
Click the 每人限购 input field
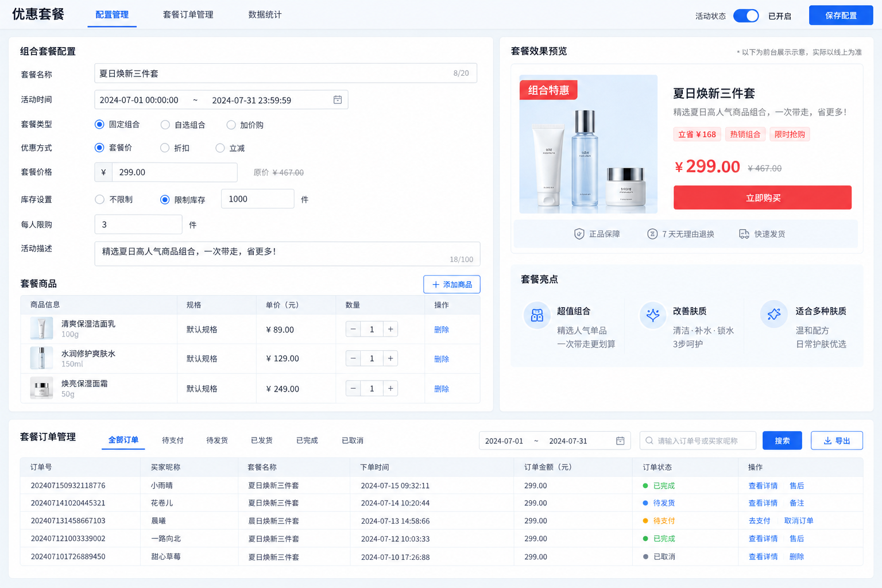(x=138, y=225)
